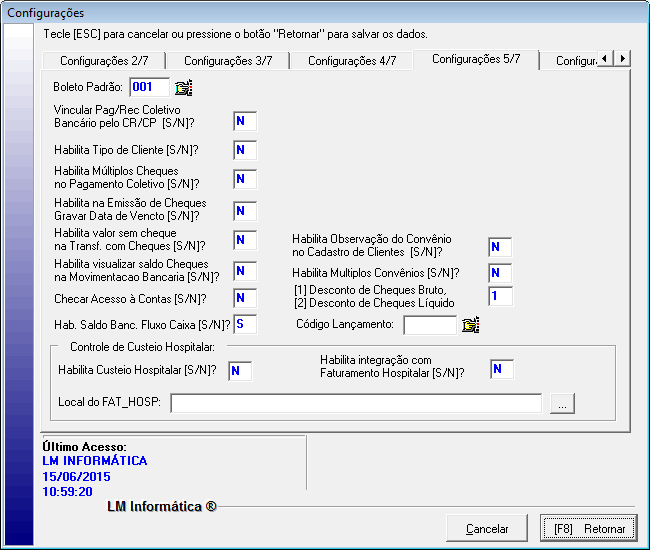This screenshot has height=550, width=650.
Task: Click the [F8] Retornar button
Action: coord(589,528)
